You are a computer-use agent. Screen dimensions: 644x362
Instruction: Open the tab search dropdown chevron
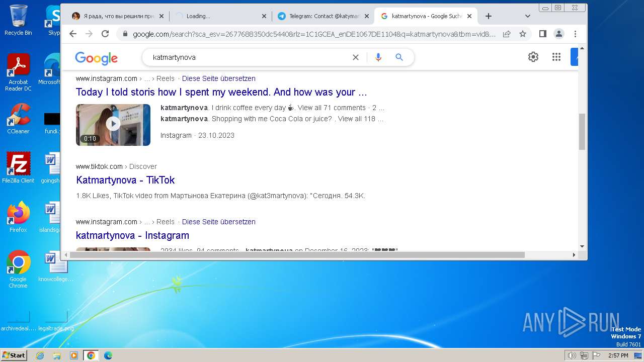pos(527,16)
